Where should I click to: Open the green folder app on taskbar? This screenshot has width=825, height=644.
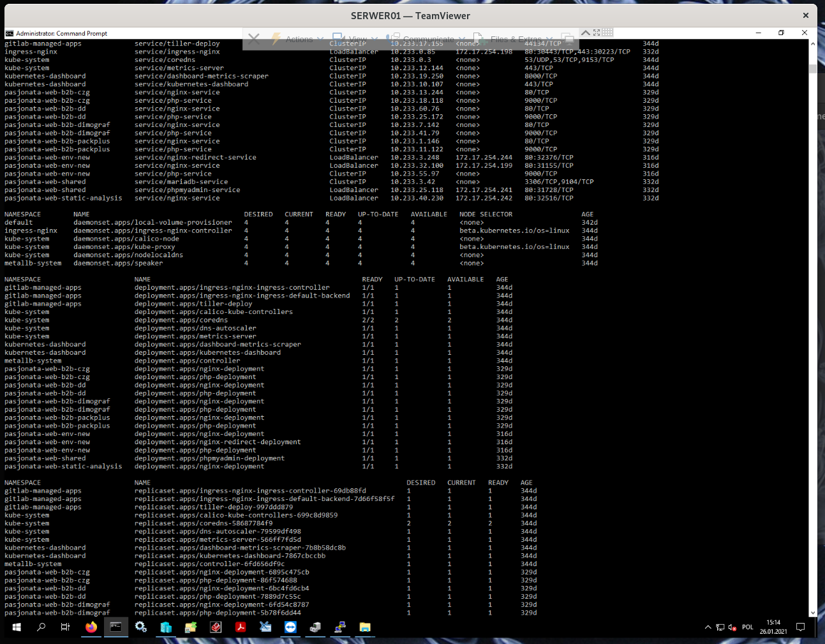[191, 627]
